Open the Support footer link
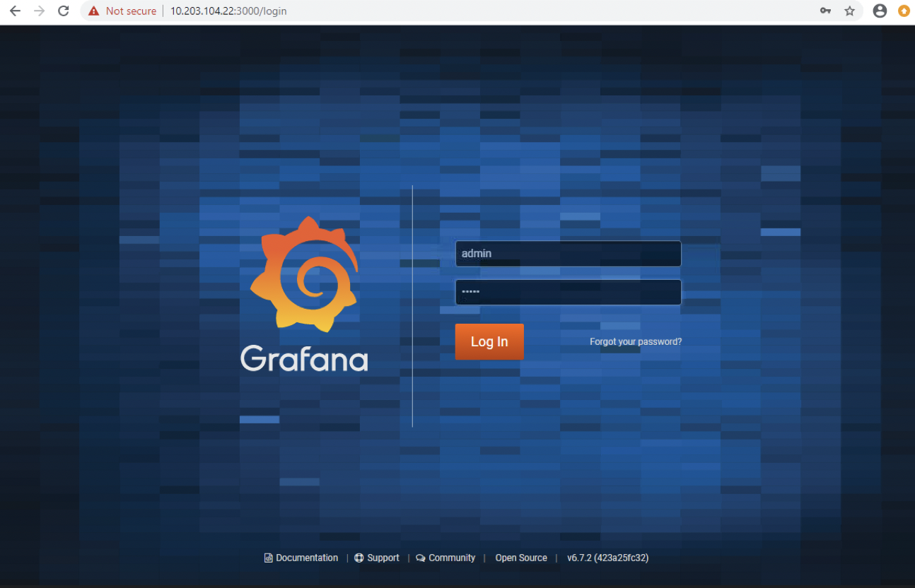This screenshot has height=588, width=915. [x=383, y=558]
